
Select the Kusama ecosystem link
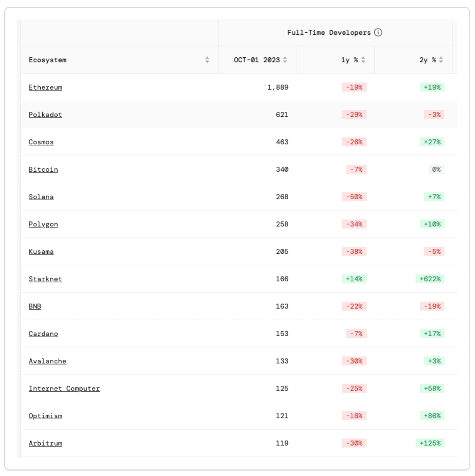pos(41,251)
